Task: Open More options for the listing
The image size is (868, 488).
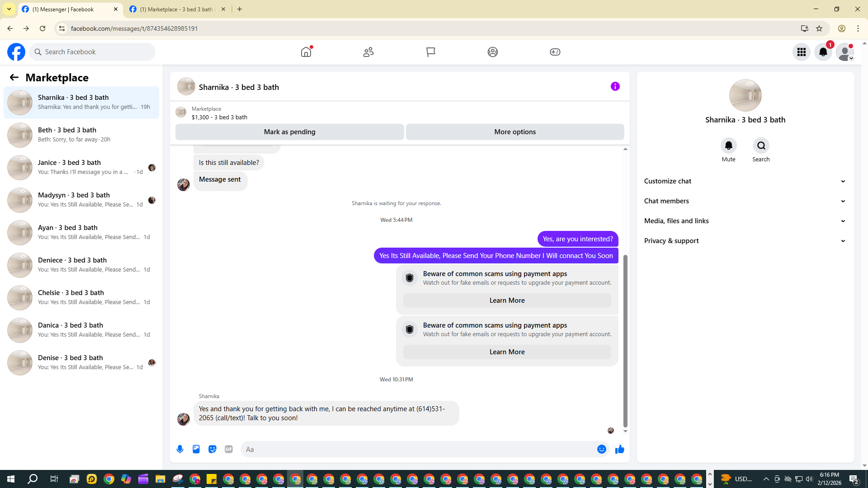Action: click(515, 132)
